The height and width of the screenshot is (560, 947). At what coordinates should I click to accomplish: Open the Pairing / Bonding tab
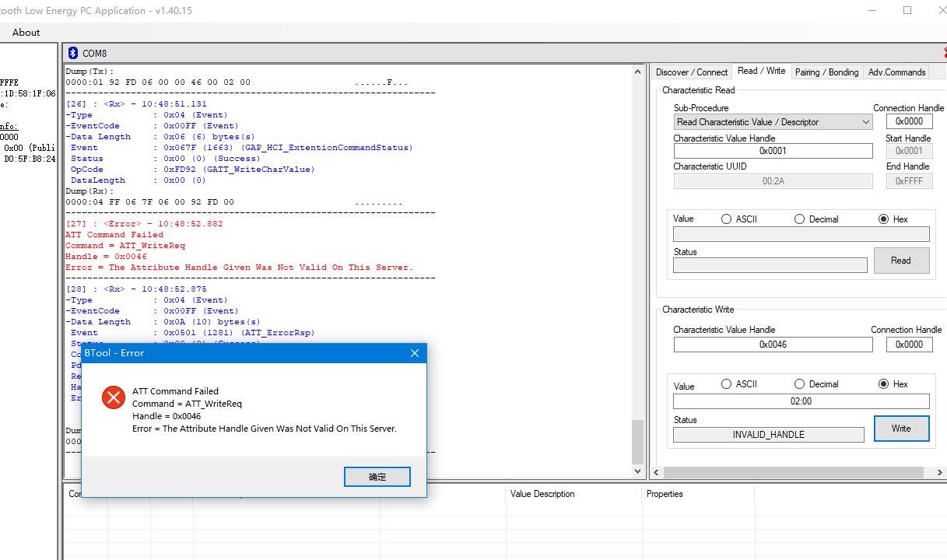pos(826,72)
